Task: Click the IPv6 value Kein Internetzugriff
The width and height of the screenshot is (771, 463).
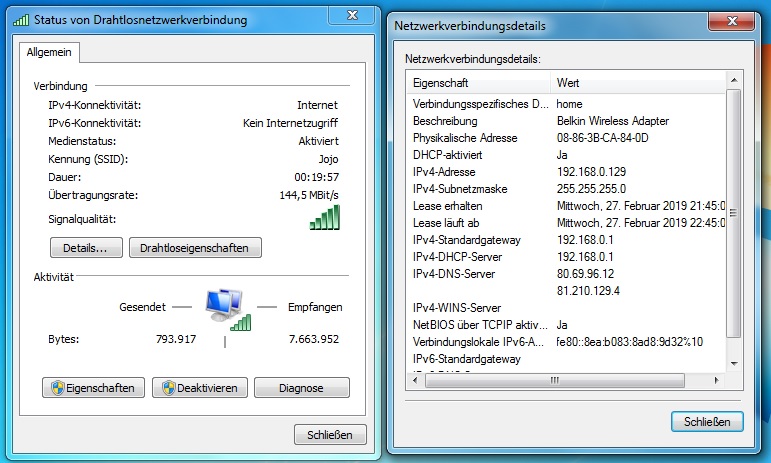Action: (291, 123)
